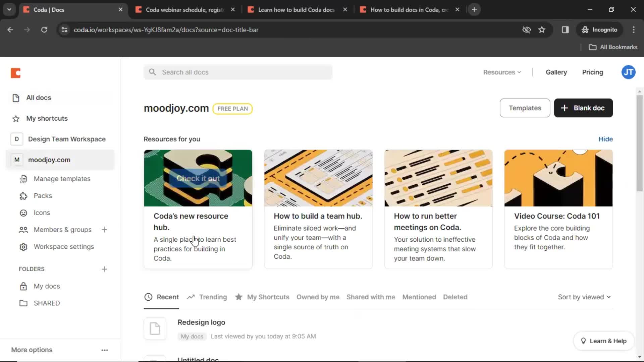Click the Templates button
The height and width of the screenshot is (362, 644).
(525, 107)
